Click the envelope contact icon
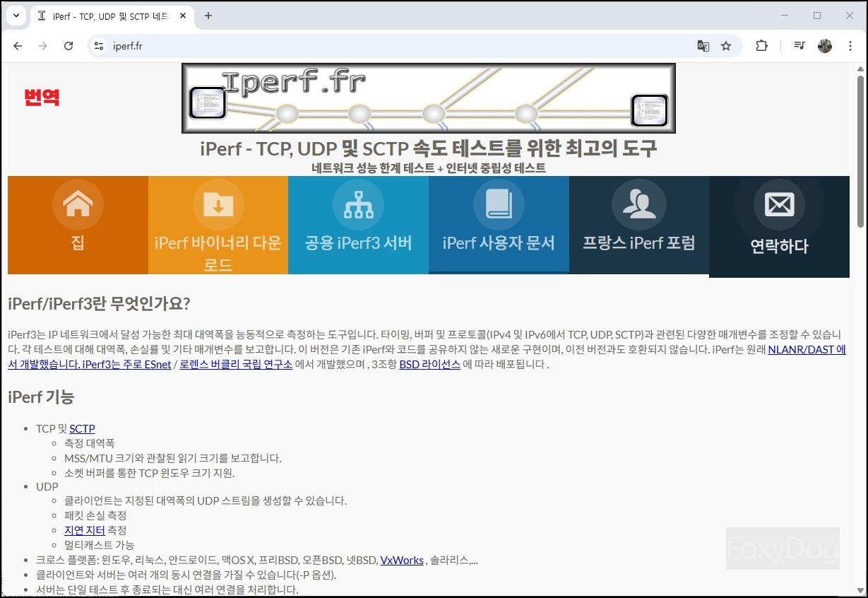Screen dimensions: 868x598 pyautogui.click(x=779, y=205)
